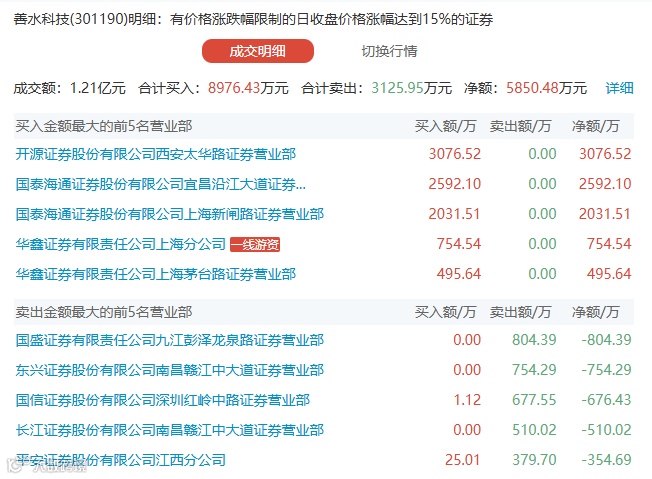Click buy amount 3076.52 in 开源证券 row

[454, 154]
